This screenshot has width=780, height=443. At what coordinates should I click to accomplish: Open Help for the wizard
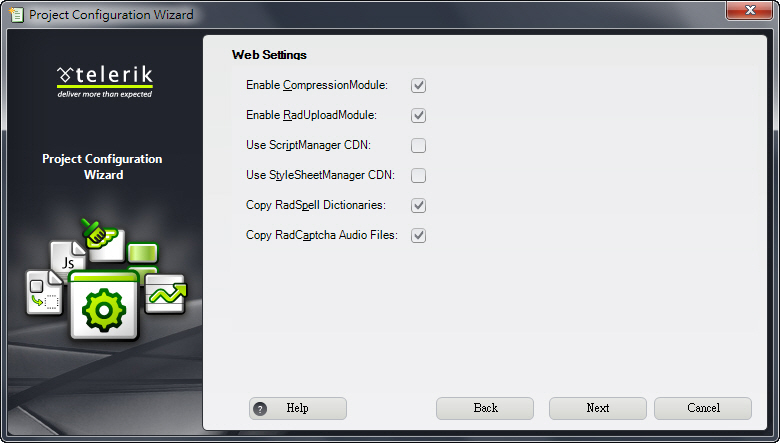[298, 408]
